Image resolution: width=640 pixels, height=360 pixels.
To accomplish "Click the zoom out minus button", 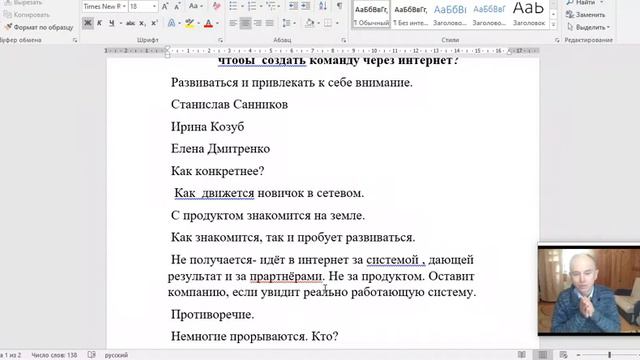I will 578,355.
